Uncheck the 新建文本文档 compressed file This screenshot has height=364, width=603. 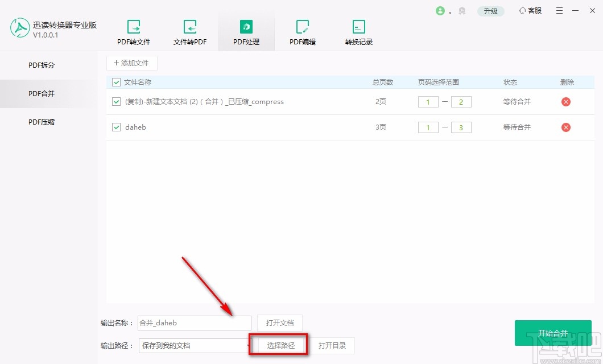(115, 102)
